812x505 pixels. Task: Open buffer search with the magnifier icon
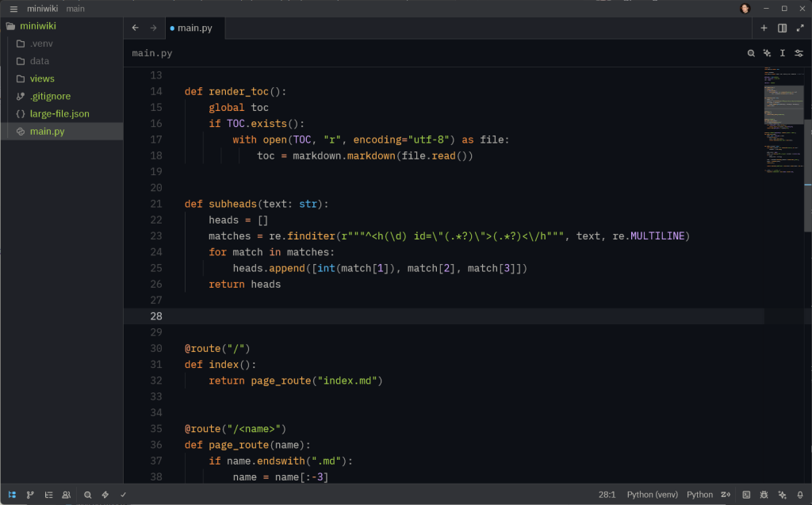point(750,52)
